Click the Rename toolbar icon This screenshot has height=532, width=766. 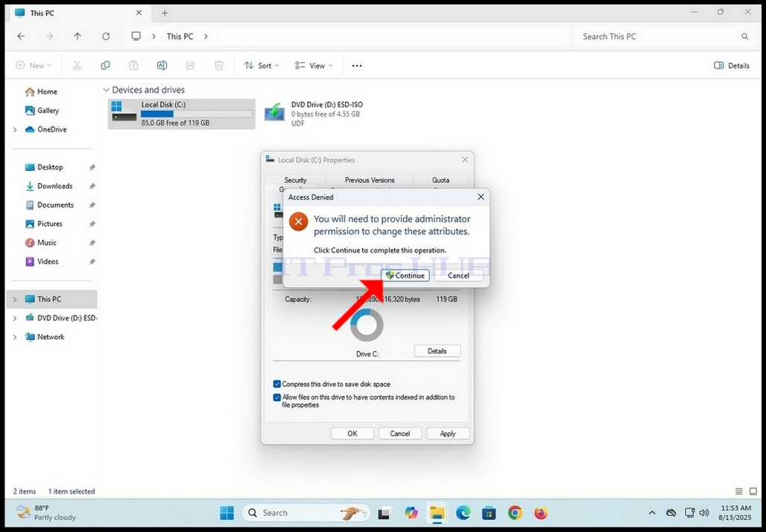click(162, 66)
